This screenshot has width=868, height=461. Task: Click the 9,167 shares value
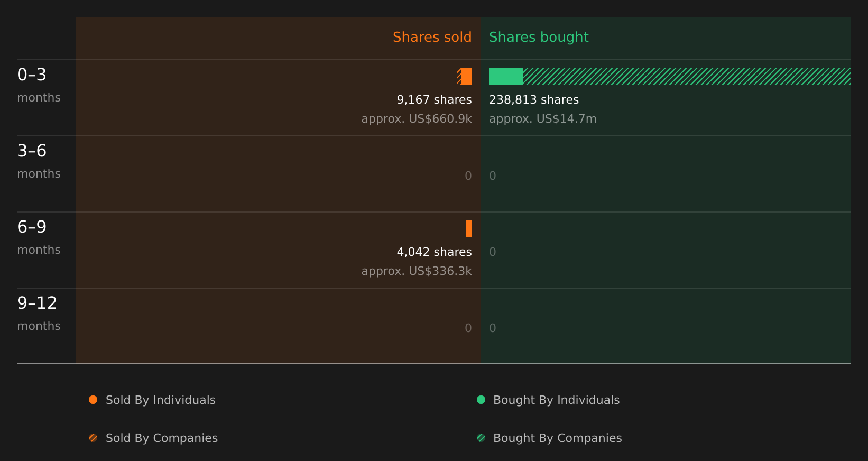(434, 100)
